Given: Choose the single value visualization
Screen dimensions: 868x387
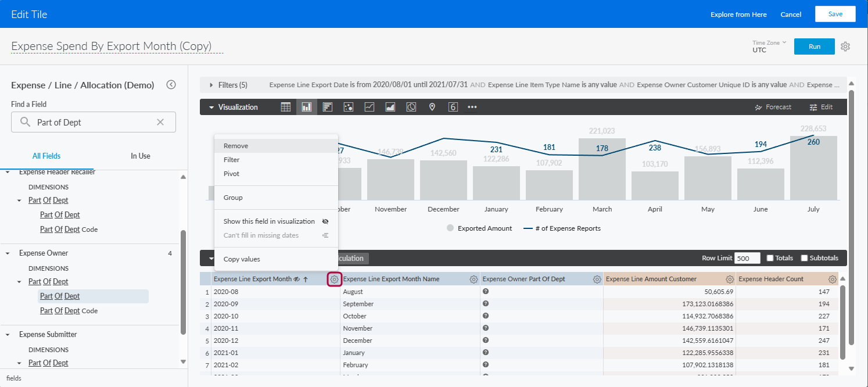Looking at the screenshot, I should [x=453, y=107].
